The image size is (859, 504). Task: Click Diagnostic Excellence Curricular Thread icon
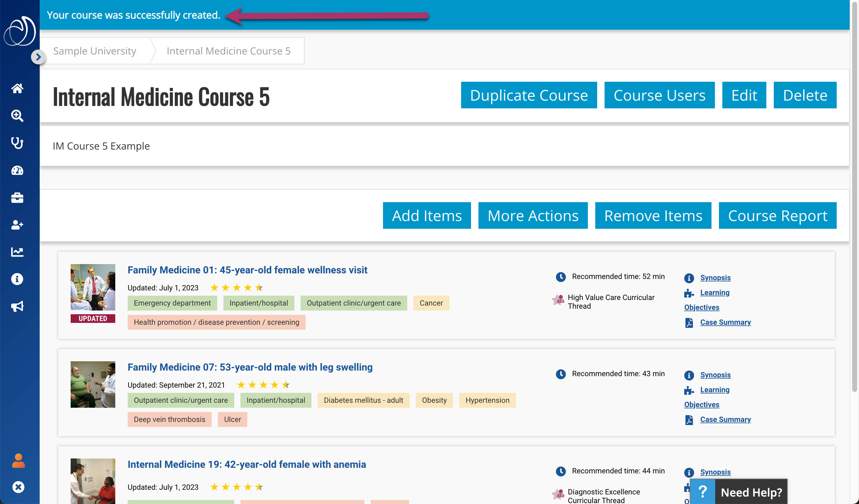click(x=558, y=494)
